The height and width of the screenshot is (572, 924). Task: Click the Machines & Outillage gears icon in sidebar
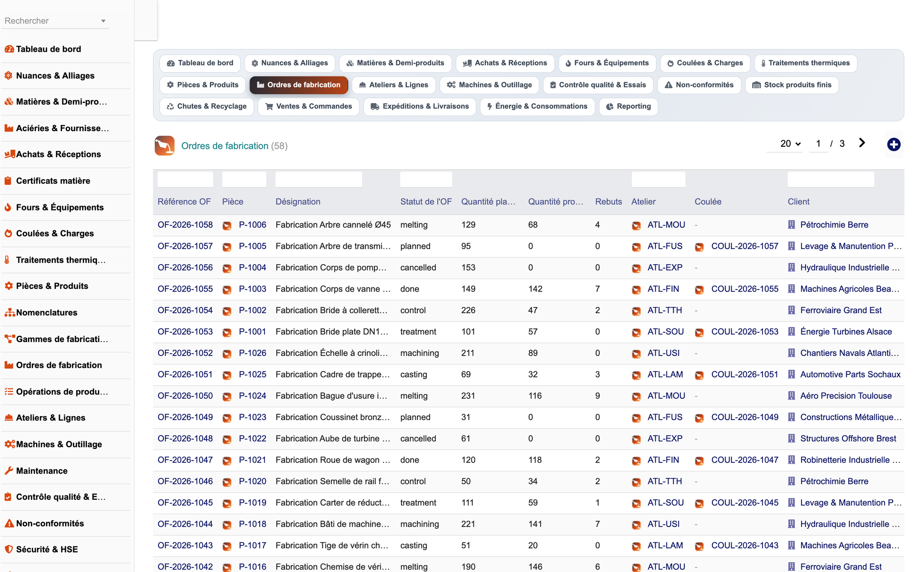(x=9, y=444)
